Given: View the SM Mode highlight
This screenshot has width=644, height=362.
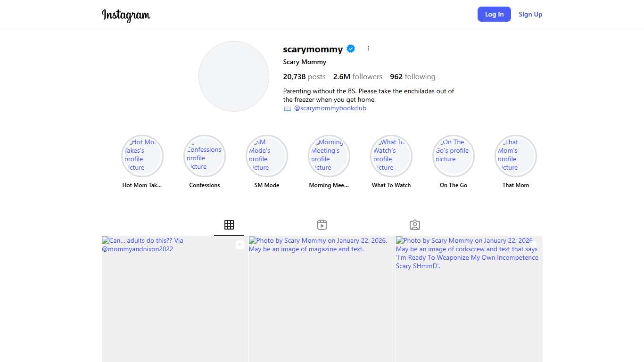Looking at the screenshot, I should (267, 156).
